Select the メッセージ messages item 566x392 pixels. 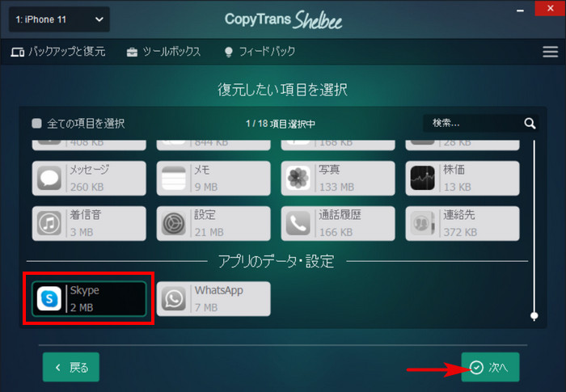89,179
